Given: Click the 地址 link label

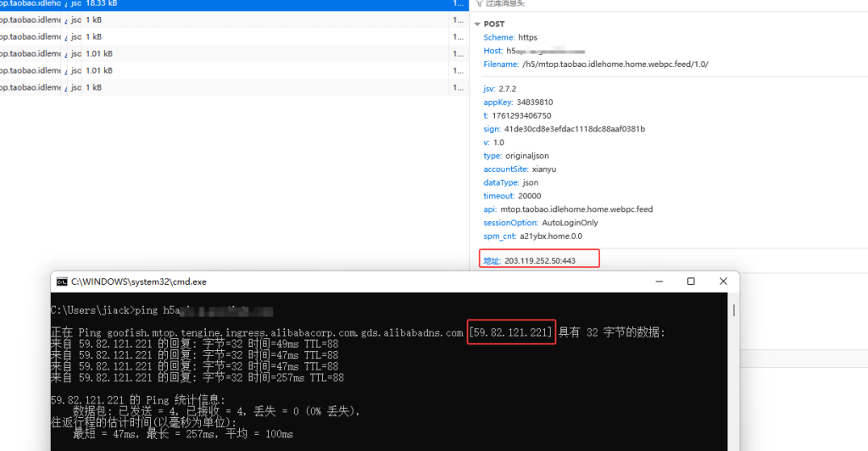Looking at the screenshot, I should tap(492, 260).
